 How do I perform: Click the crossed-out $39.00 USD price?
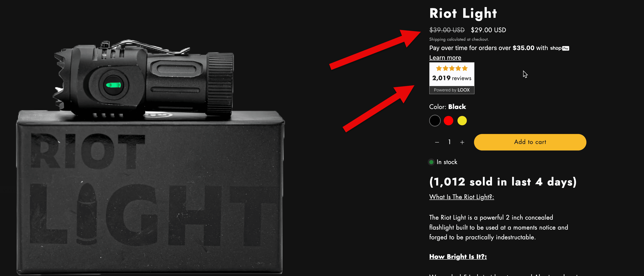(x=447, y=30)
